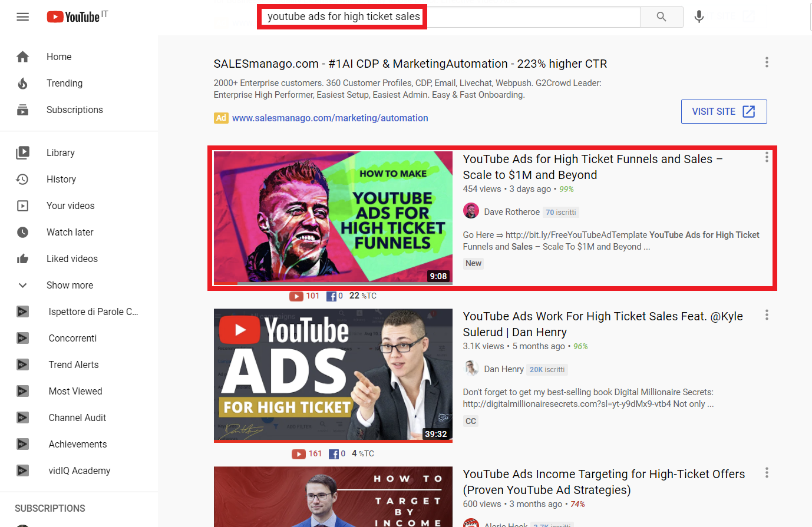Screen dimensions: 812x527
Task: Open options for Income Targeting video
Action: 766,472
